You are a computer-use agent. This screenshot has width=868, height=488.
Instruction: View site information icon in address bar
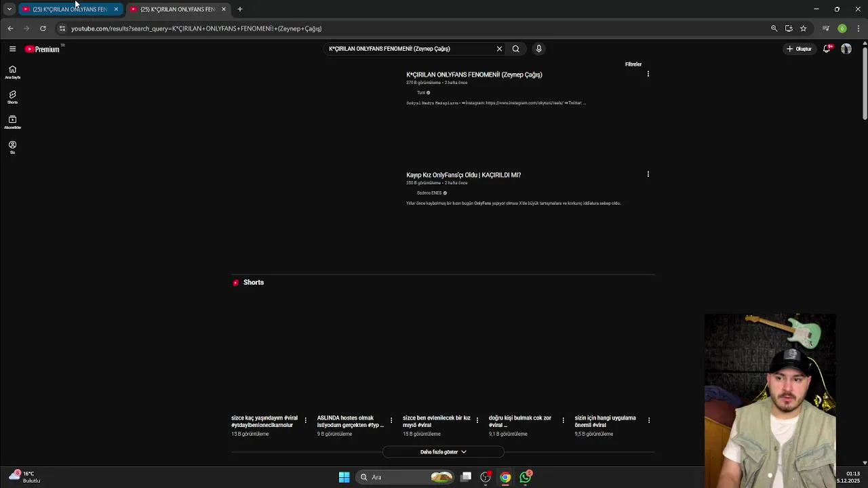(x=62, y=28)
